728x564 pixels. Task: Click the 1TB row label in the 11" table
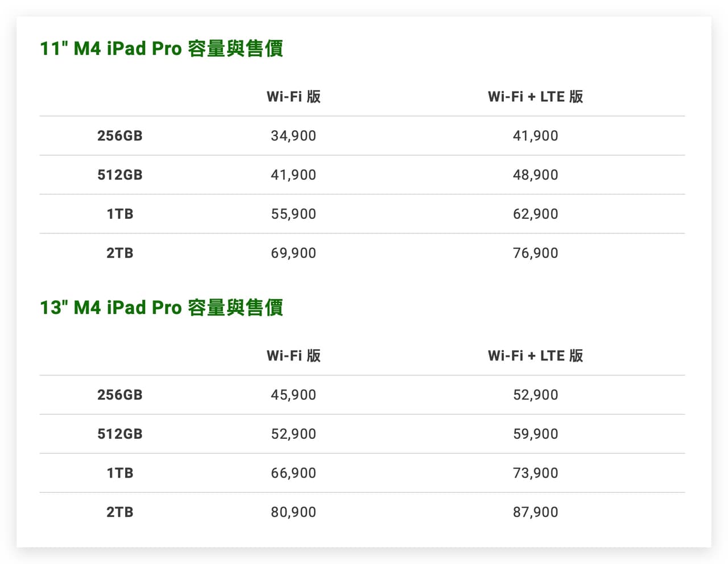(120, 214)
